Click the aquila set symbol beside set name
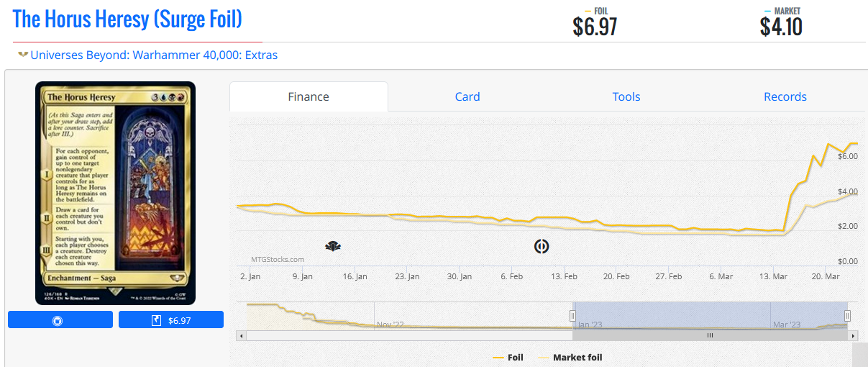 coord(23,55)
